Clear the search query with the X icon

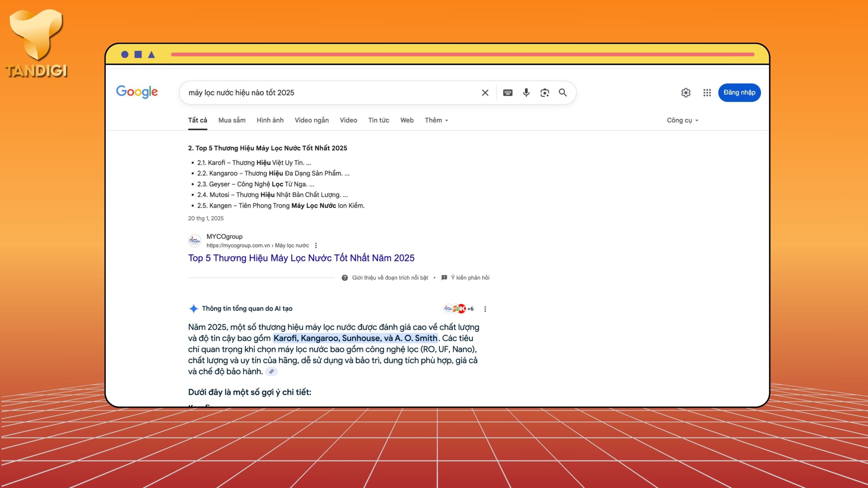click(485, 93)
